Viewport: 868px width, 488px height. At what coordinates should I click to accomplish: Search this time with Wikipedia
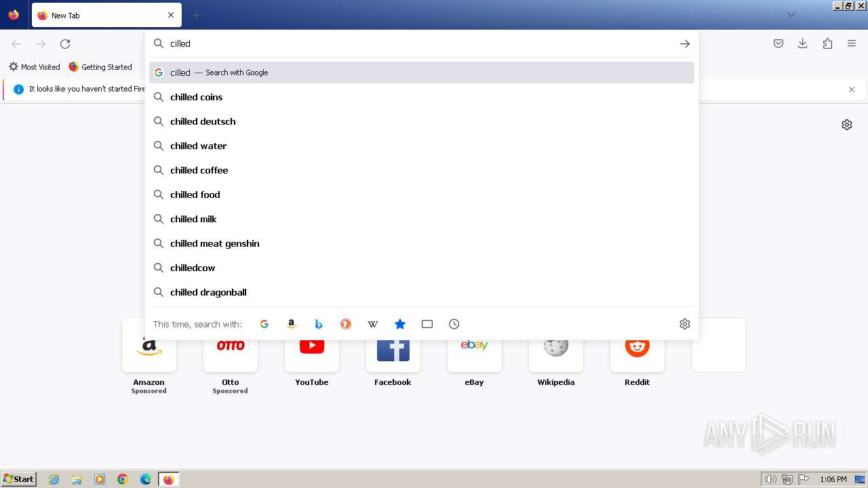tap(373, 324)
